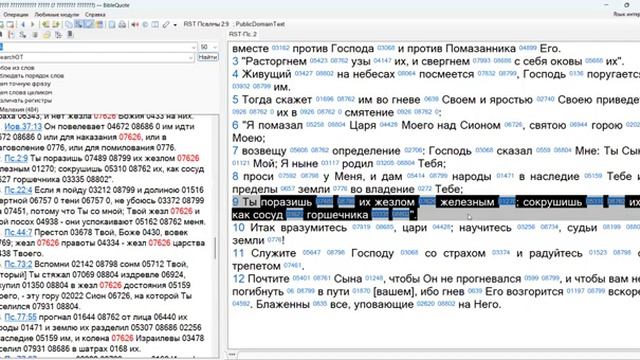Click Strong number 0776 after 'земли' in verse 10
The width and height of the screenshot is (640, 360).
click(275, 240)
